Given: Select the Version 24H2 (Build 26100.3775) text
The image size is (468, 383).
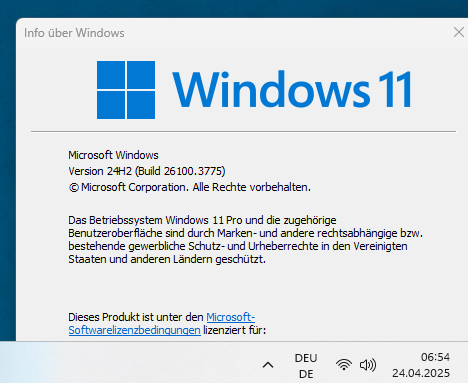Looking at the screenshot, I should (x=147, y=171).
